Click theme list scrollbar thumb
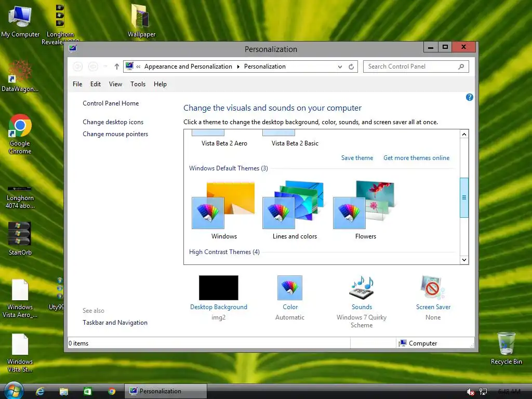Screen dimensions: 532x399 click(x=464, y=197)
